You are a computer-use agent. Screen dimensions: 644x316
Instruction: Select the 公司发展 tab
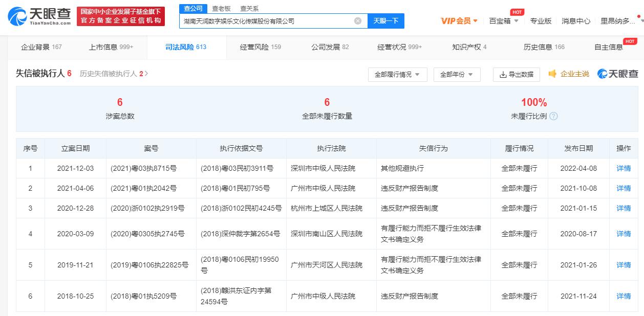(330, 47)
